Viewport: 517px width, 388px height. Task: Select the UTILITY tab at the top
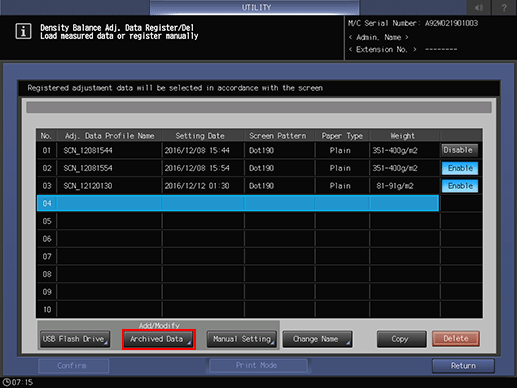255,7
